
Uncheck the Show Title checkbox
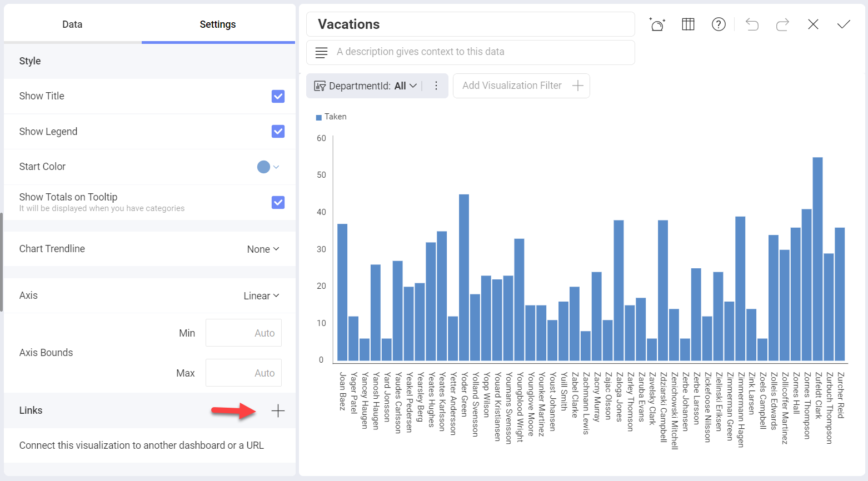[278, 96]
